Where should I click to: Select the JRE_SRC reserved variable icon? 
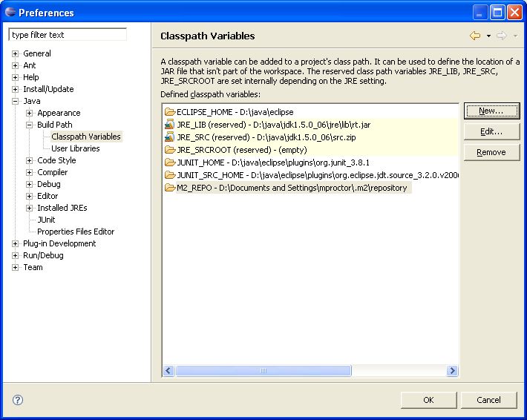pyautogui.click(x=170, y=137)
